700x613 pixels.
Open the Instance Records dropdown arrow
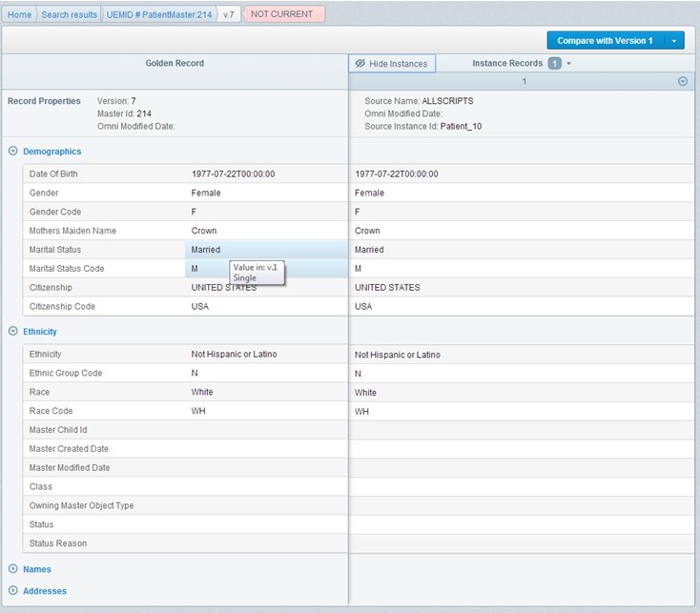point(569,64)
